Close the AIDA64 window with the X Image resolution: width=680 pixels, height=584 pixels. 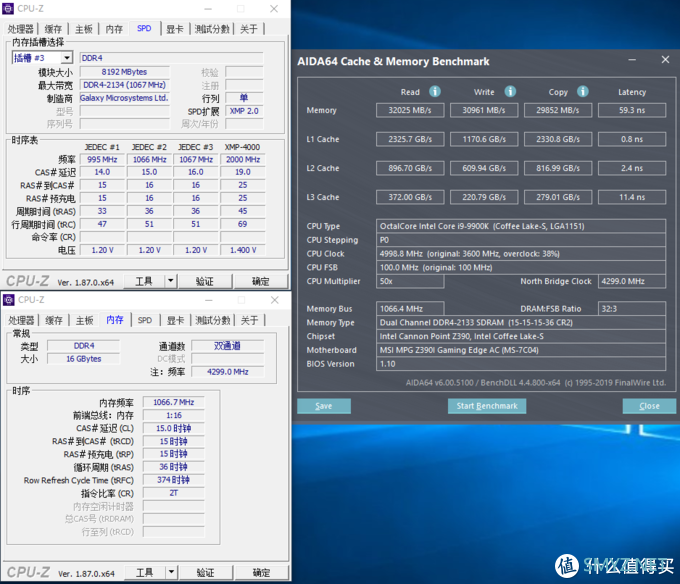(x=665, y=60)
